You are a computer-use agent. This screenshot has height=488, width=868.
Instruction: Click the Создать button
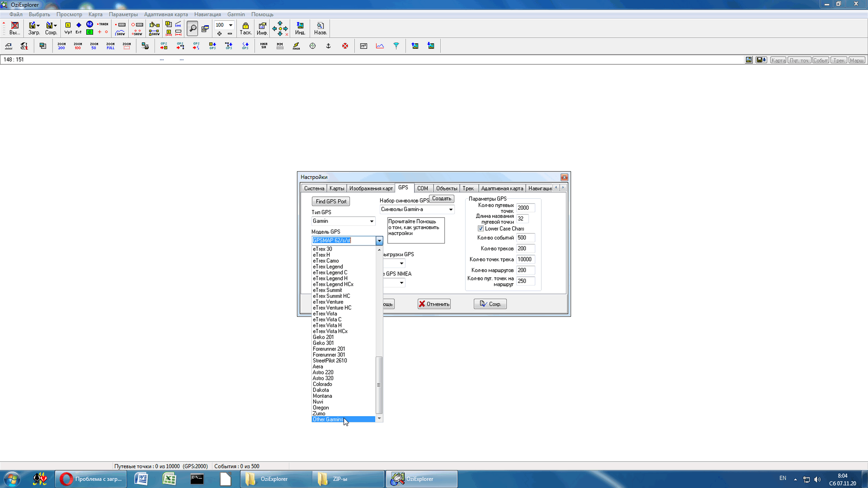pos(441,198)
